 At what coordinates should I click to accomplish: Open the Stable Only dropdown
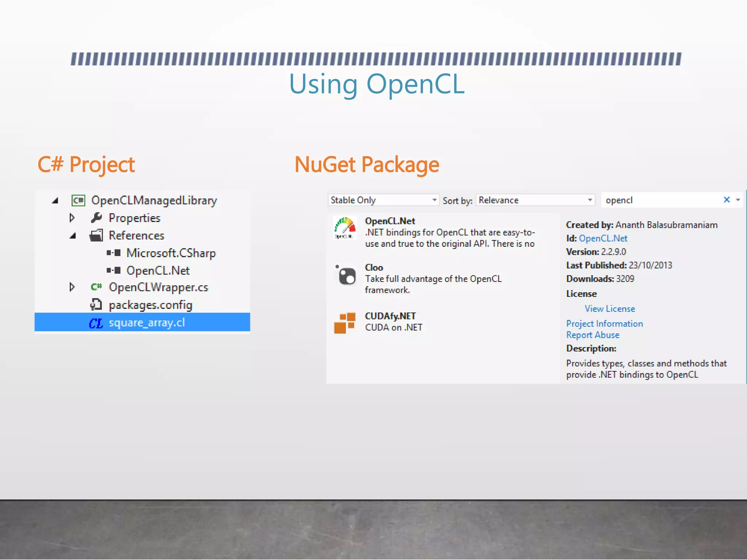point(383,200)
